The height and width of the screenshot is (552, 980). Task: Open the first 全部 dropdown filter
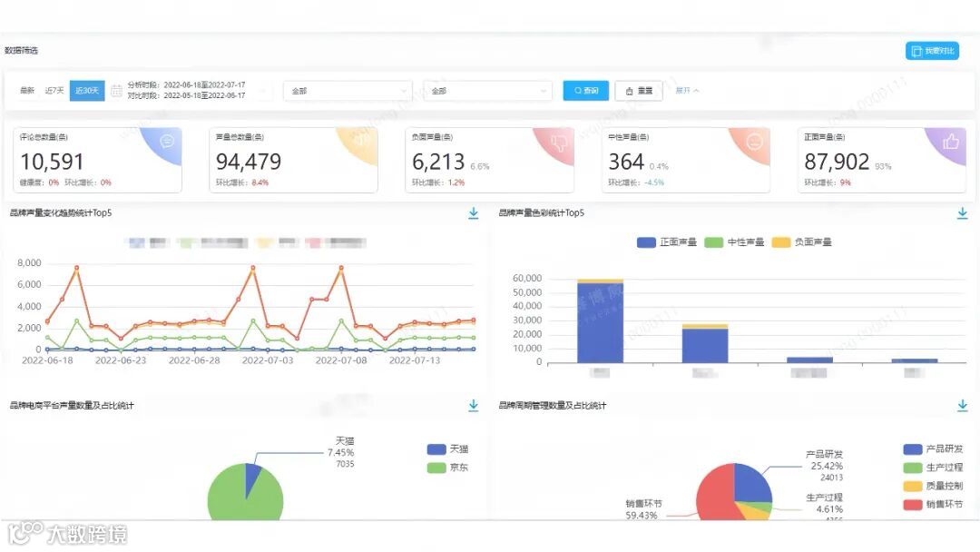(348, 91)
